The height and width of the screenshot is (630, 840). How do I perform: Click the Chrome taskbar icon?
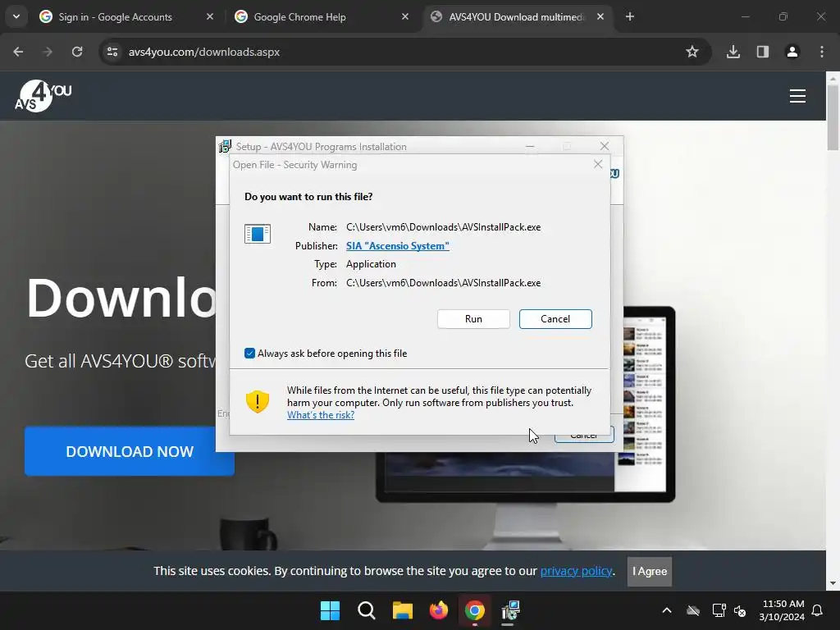pos(475,610)
